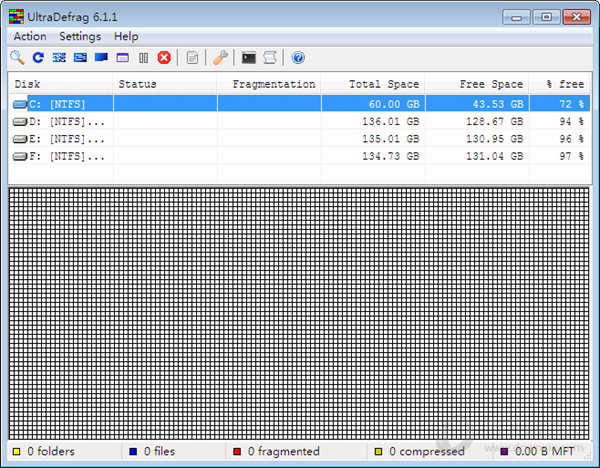The width and height of the screenshot is (600, 468).
Task: Click the yellow folders legend swatch
Action: click(16, 452)
